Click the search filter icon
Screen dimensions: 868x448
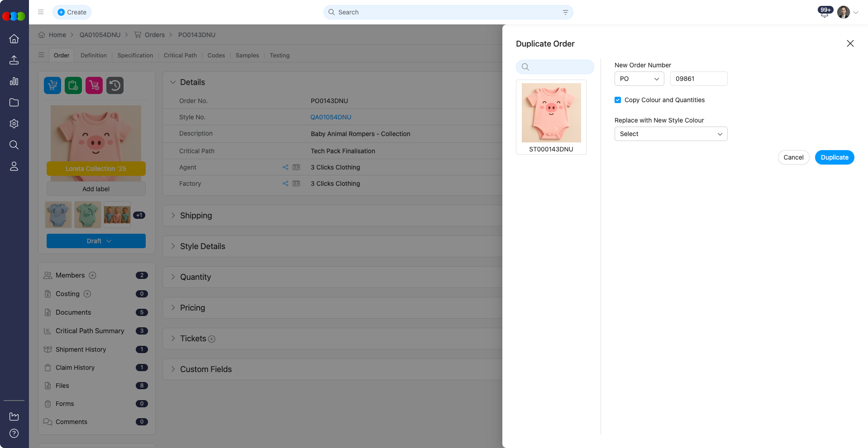(565, 12)
